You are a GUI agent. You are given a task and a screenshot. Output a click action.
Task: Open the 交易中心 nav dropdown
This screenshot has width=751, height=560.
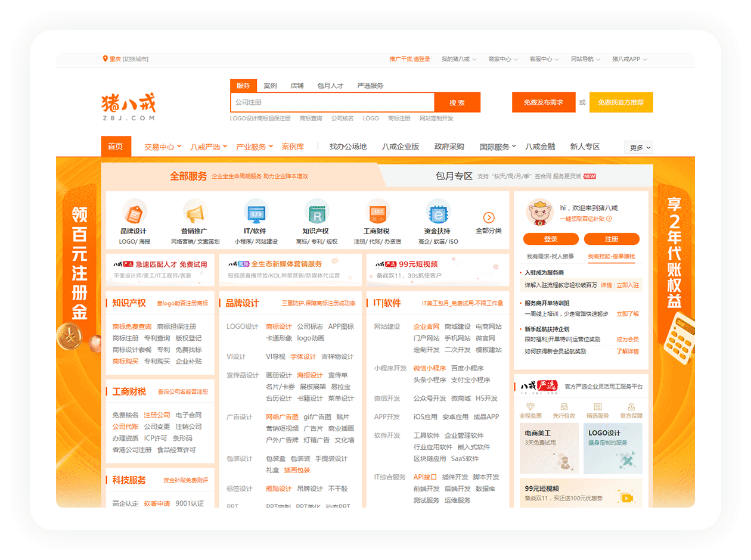click(163, 147)
